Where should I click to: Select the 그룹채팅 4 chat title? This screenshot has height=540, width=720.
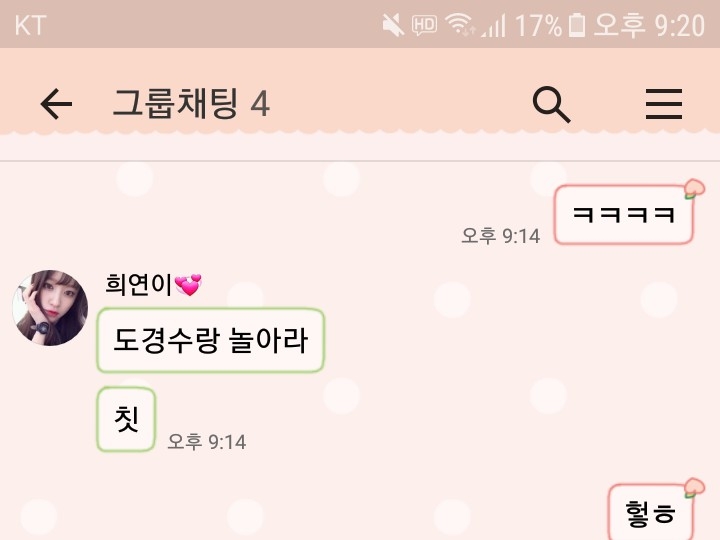[191, 104]
